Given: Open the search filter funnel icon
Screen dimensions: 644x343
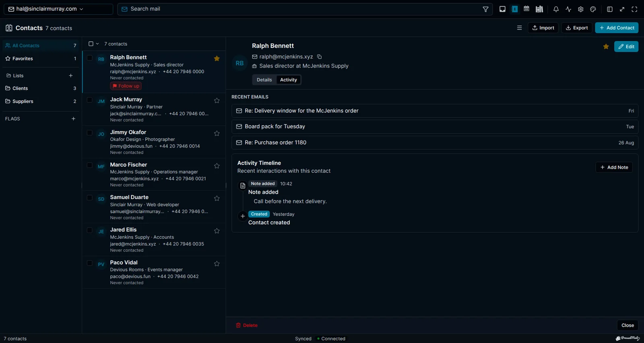Looking at the screenshot, I should pos(485,9).
